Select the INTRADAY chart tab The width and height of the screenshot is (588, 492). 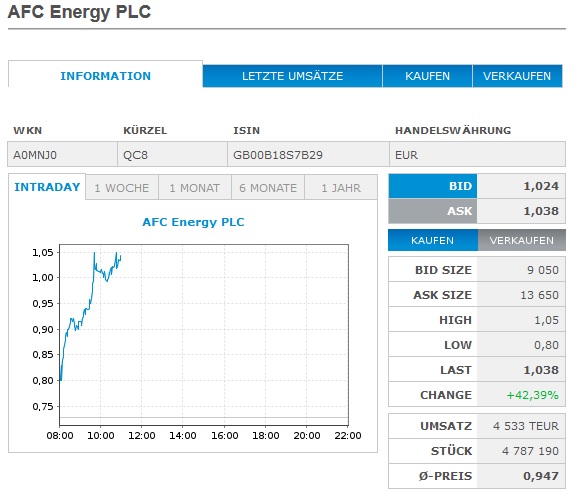tap(47, 187)
